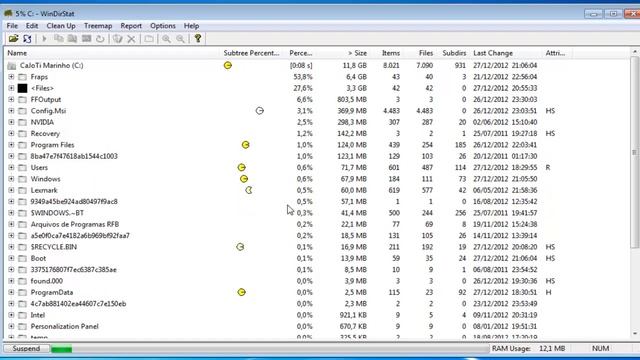Expand the Boot folder node
This screenshot has width=640, height=360.
tap(11, 258)
